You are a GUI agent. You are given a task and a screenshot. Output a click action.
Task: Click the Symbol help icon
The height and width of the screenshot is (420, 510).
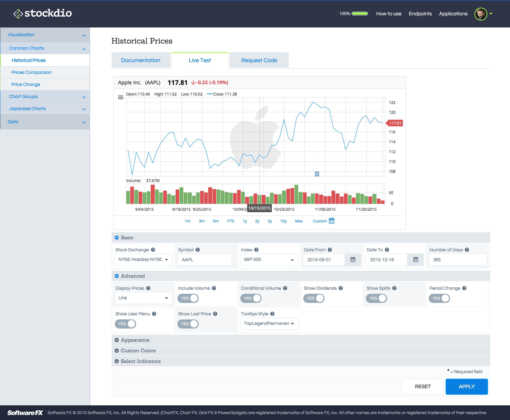tap(198, 250)
